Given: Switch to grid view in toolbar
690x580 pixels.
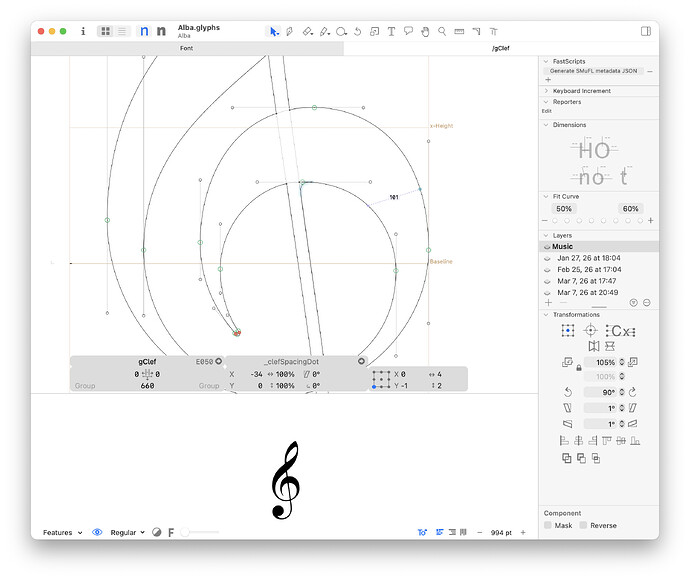Looking at the screenshot, I should point(106,31).
